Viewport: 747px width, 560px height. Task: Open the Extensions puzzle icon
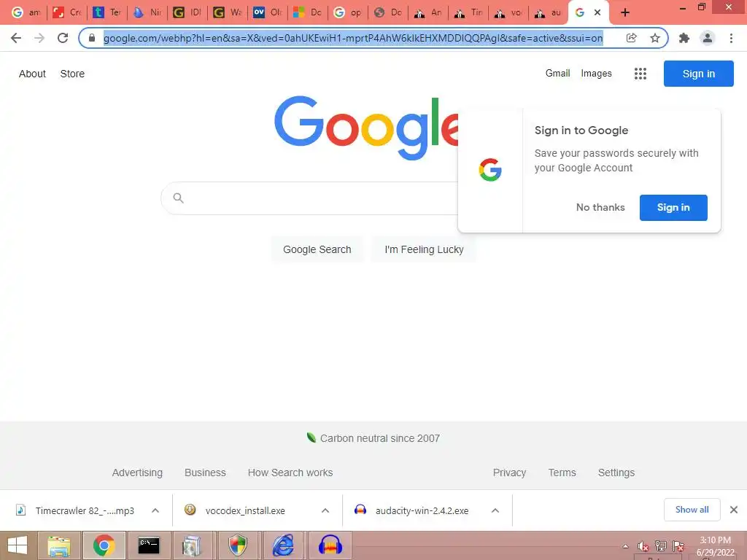[x=684, y=38]
